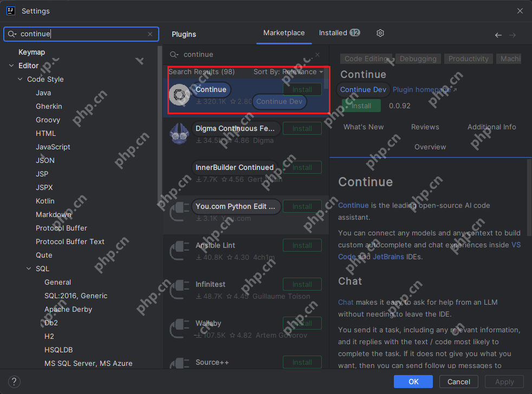The image size is (532, 394).
Task: Click the Ansible Lint plugin icon
Action: (x=179, y=251)
